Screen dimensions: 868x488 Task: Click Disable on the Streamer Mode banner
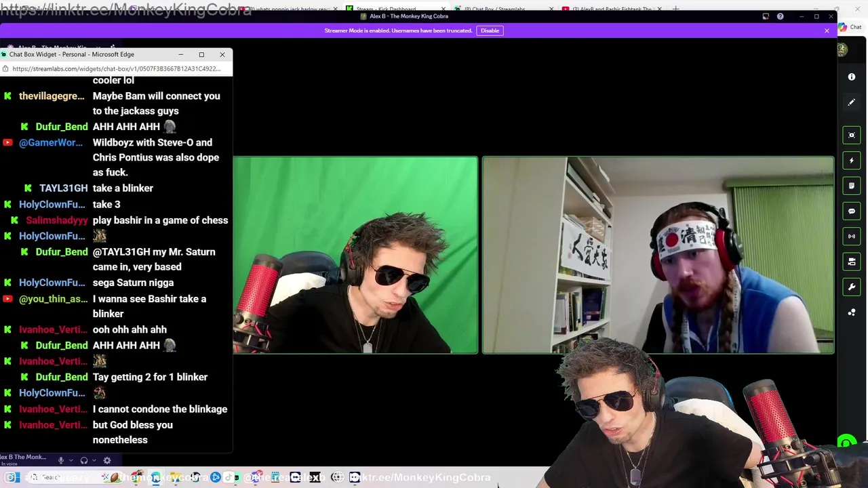pos(490,30)
